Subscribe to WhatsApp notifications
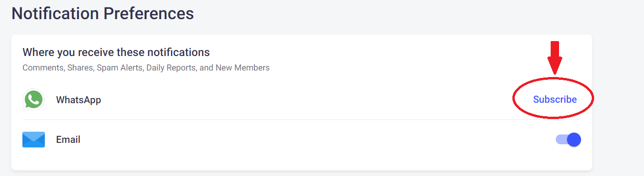The height and width of the screenshot is (176, 644). click(555, 99)
